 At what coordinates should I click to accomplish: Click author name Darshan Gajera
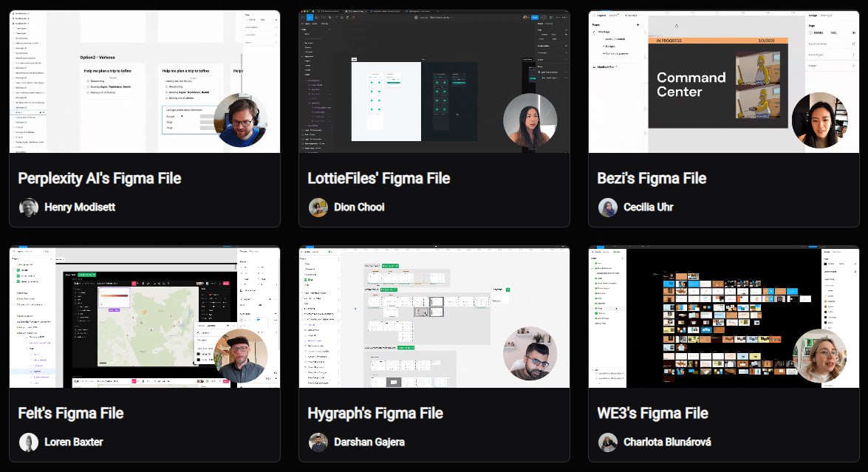tap(369, 442)
